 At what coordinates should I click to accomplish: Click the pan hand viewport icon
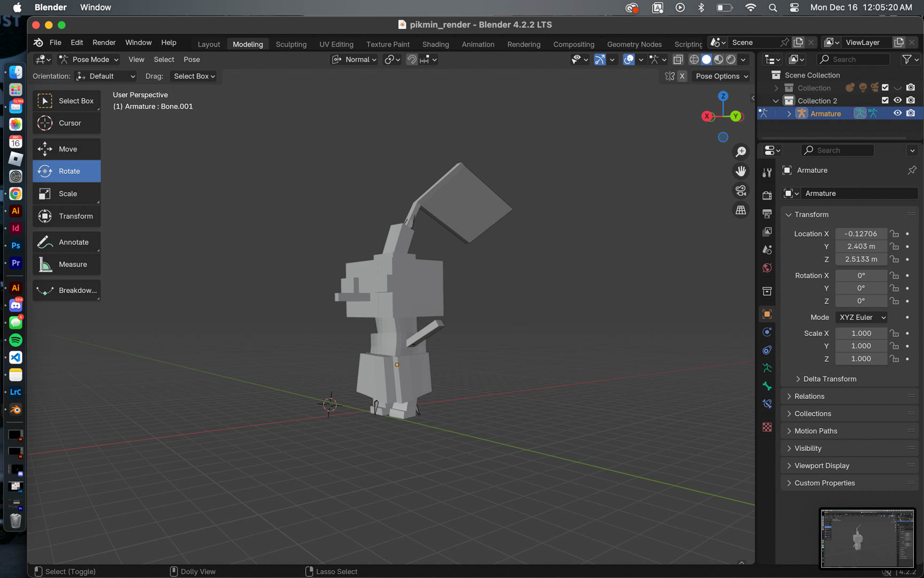[x=741, y=171]
